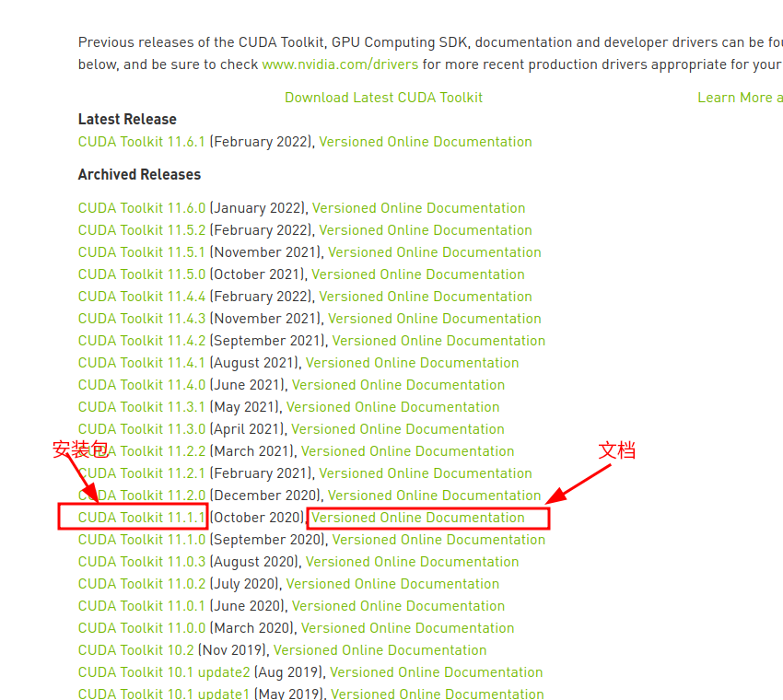Open documentation for CUDA Toolkit 11.5.0
Image resolution: width=783 pixels, height=700 pixels.
pyautogui.click(x=418, y=274)
